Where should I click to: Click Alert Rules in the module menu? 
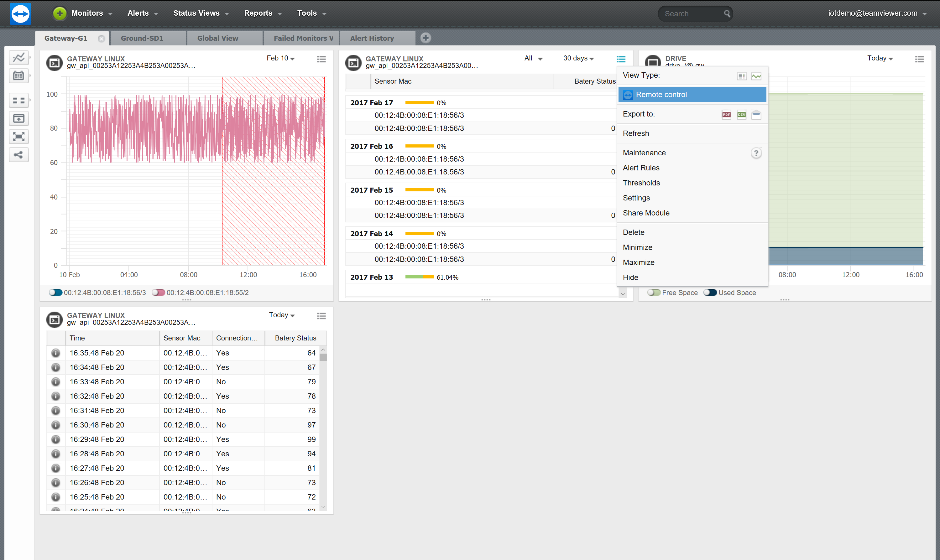tap(641, 168)
